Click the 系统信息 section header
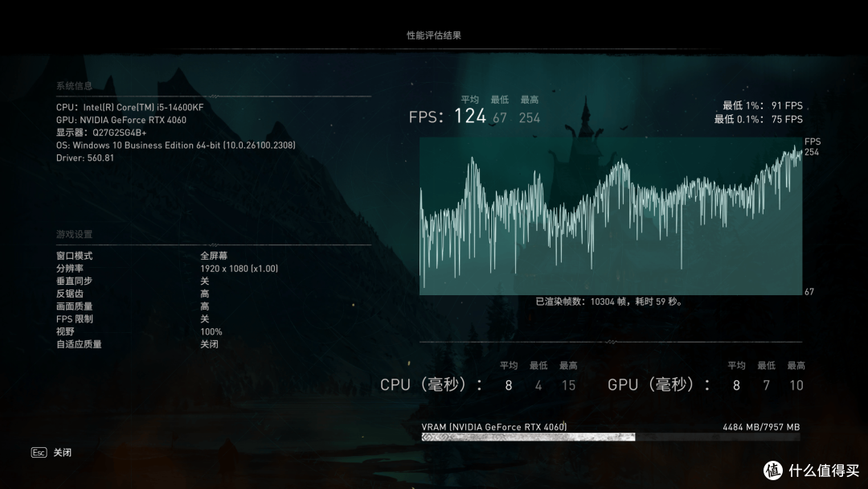 (74, 86)
